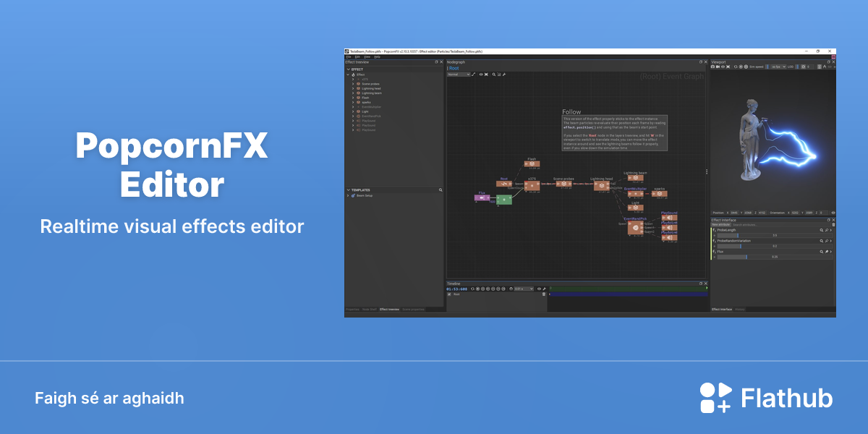868x434 pixels.
Task: Click the Flux attribute pin icon
Action: [827, 252]
